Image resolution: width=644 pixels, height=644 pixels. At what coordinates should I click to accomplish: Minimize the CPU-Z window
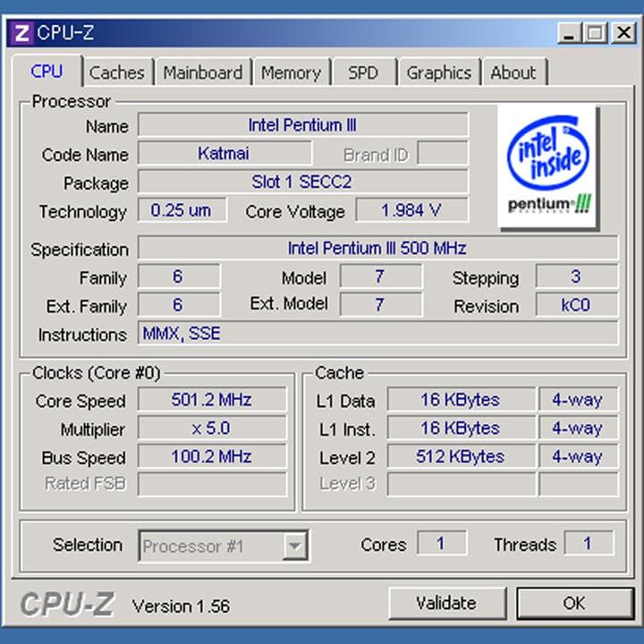[569, 33]
